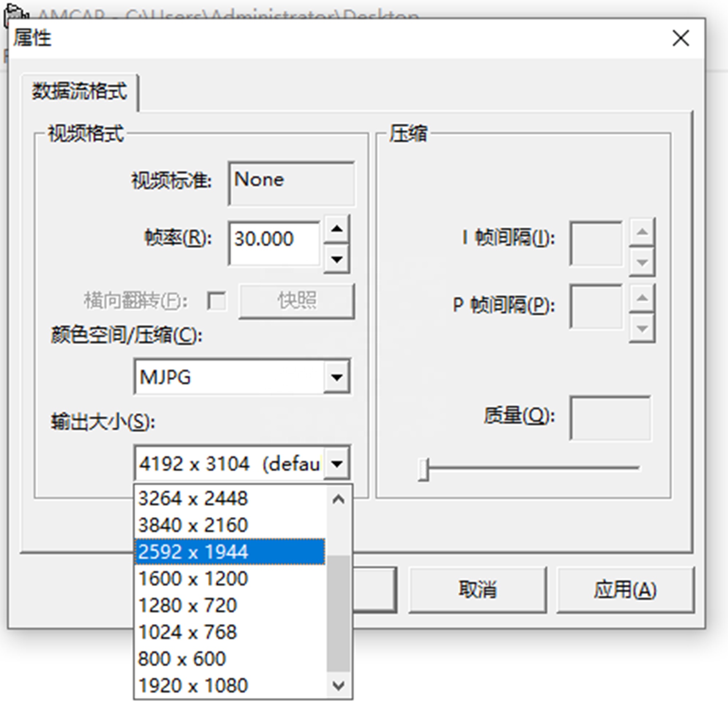Select 1024 x 768 resolution
This screenshot has height=728, width=728.
coord(230,632)
